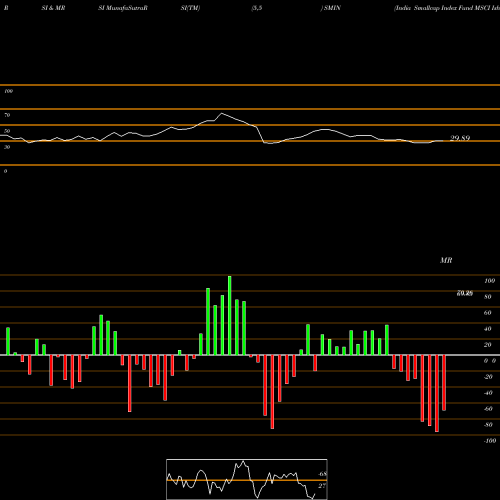Click the MR value label beside the 80 tick
Screen dimensions: 500x500
(x=465, y=293)
